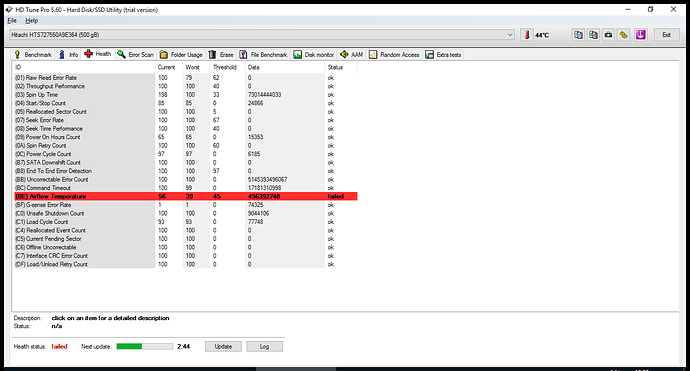Screen dimensions: 690x371
Task: Select the (07) Seek Error Rate row
Action: tap(185, 120)
